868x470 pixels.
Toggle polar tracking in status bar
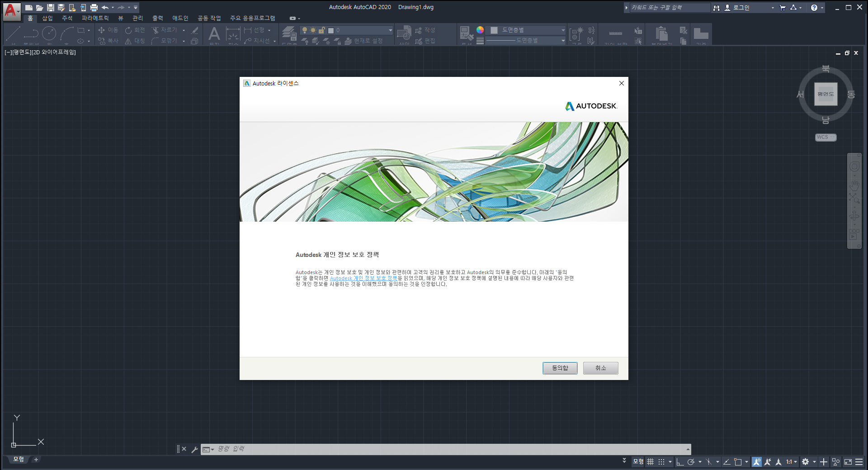point(691,462)
